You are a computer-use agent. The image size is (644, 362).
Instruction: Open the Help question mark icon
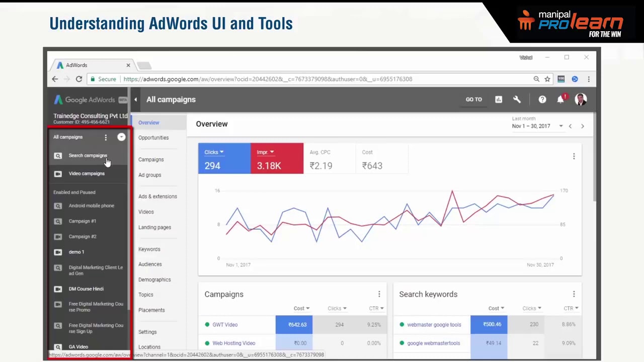coord(542,100)
